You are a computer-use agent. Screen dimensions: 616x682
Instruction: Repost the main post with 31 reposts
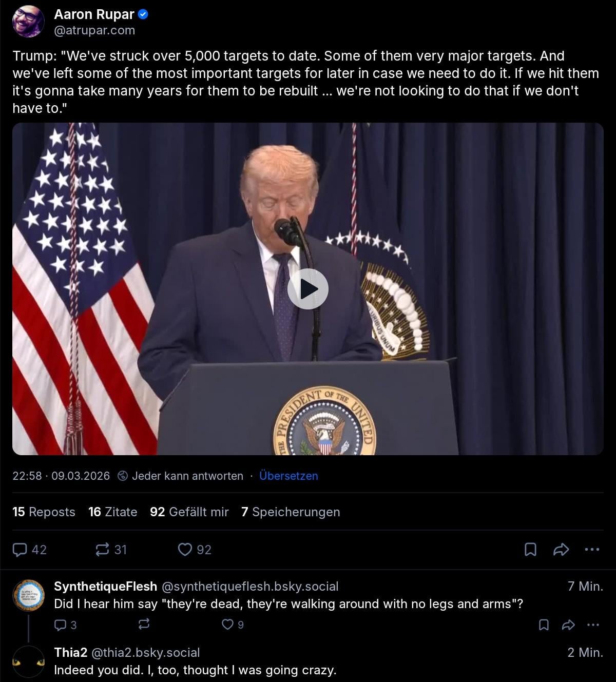click(x=111, y=550)
